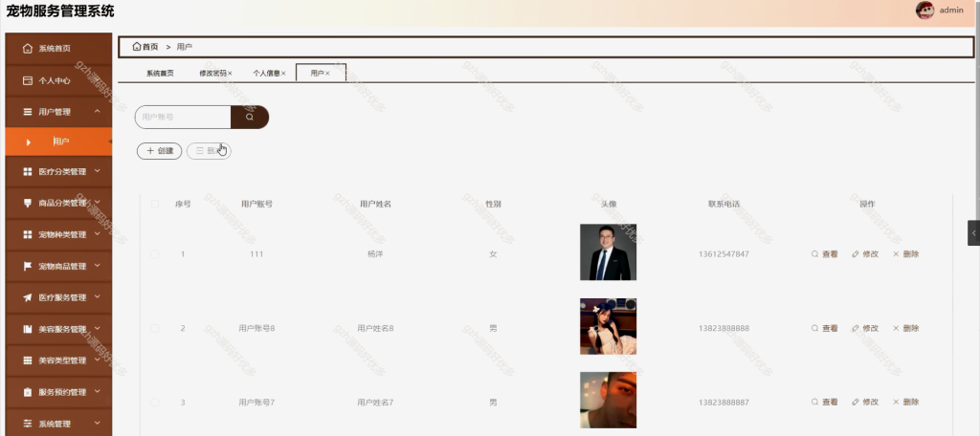Click 删除 for 用户账号8

click(x=905, y=328)
